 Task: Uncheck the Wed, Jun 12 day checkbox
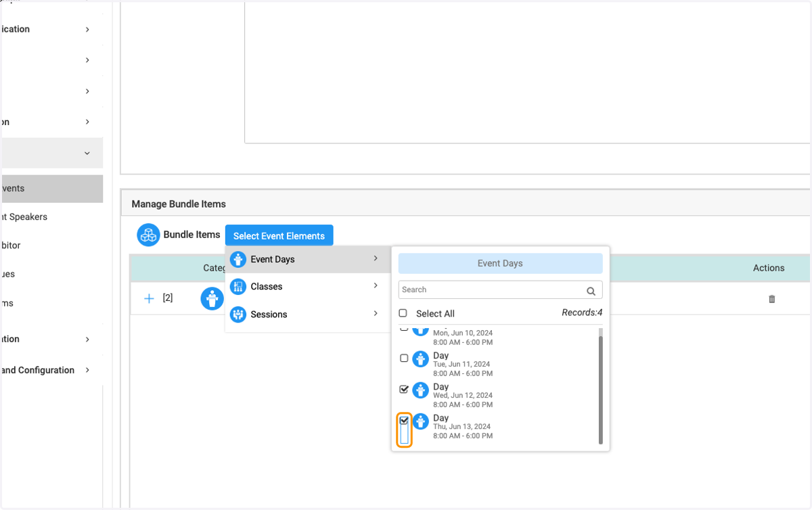[x=404, y=389]
